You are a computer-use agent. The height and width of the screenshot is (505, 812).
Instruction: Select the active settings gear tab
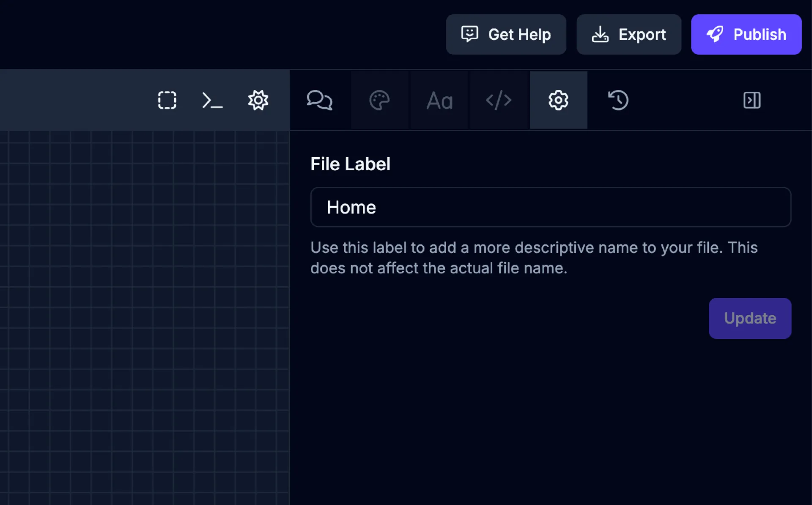point(558,100)
